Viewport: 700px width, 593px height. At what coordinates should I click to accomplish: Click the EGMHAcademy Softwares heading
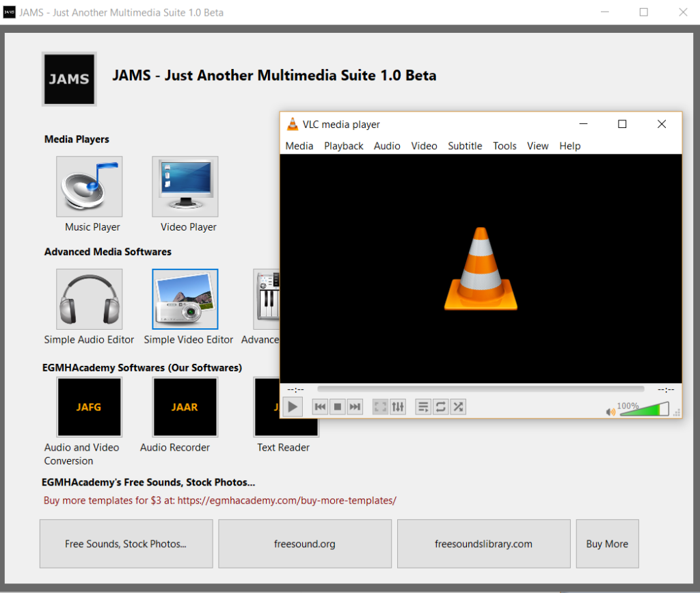tap(142, 367)
